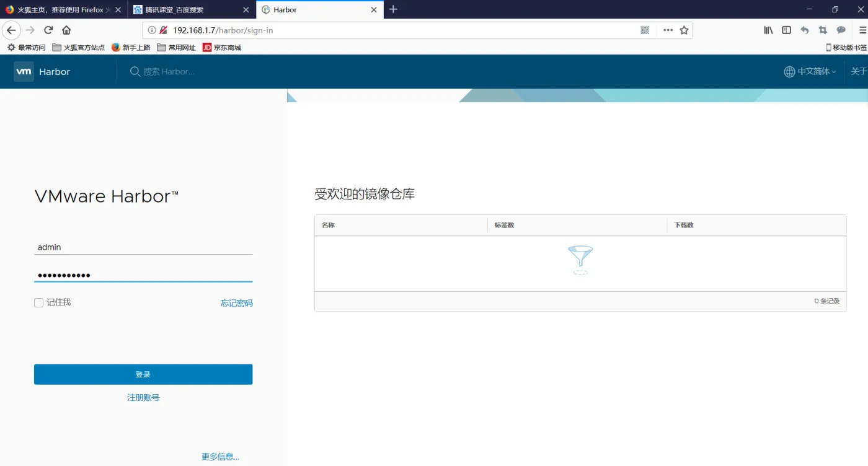868x466 pixels.
Task: Toggle the sidebar view icon
Action: (x=786, y=30)
